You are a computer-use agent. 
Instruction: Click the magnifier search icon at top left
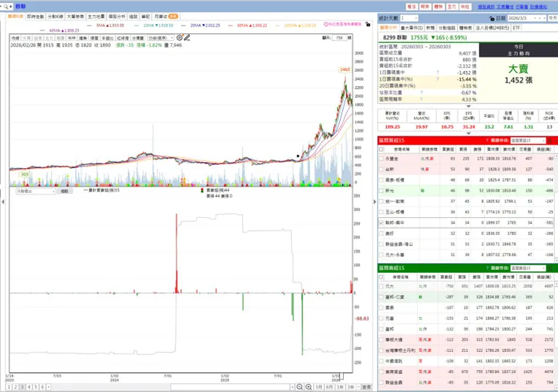[x=6, y=6]
